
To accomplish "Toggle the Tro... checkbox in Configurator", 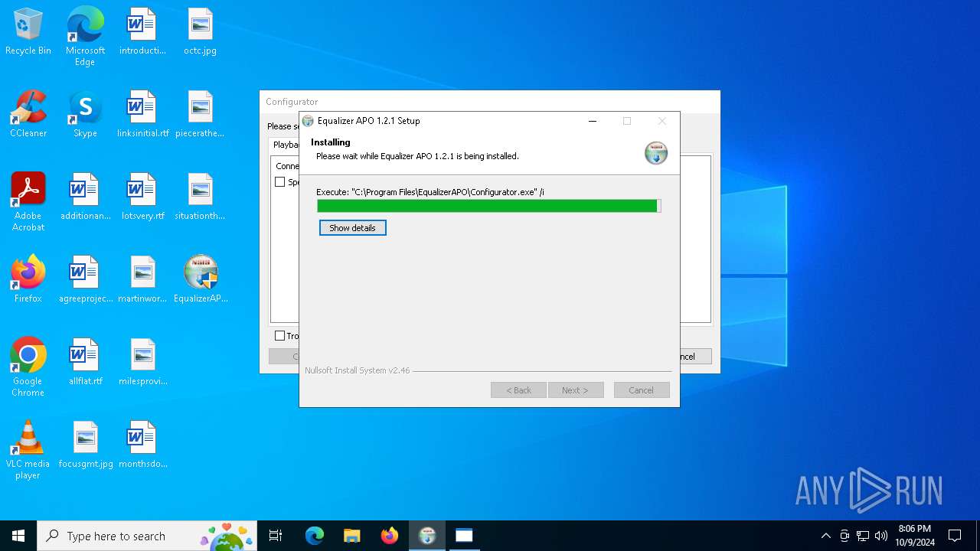I will click(x=280, y=336).
